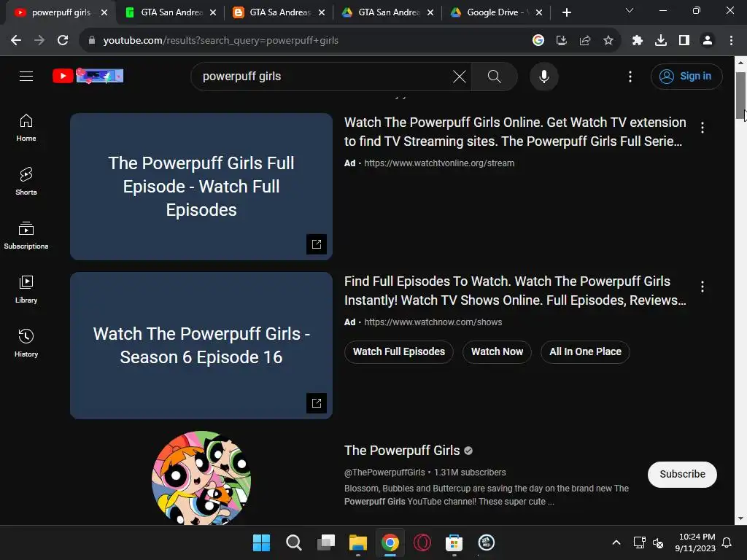Click the magnifier search button

pyautogui.click(x=495, y=76)
